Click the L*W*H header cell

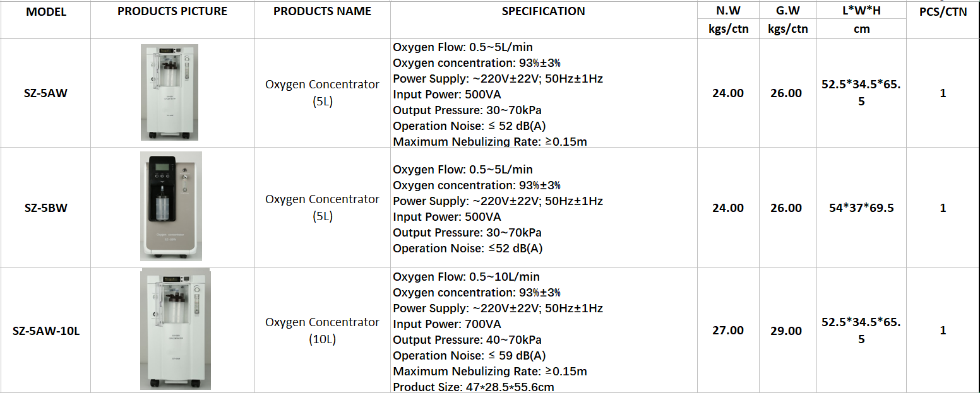(x=861, y=10)
